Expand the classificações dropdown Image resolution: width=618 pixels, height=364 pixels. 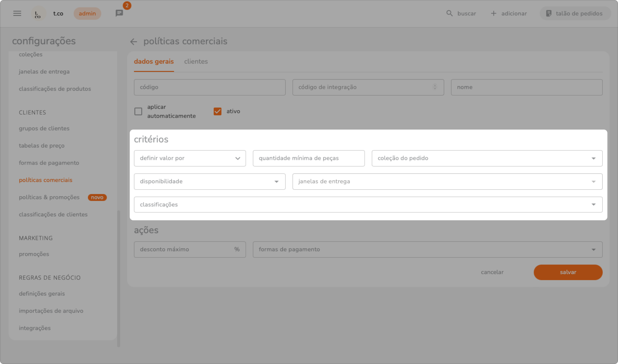click(368, 205)
